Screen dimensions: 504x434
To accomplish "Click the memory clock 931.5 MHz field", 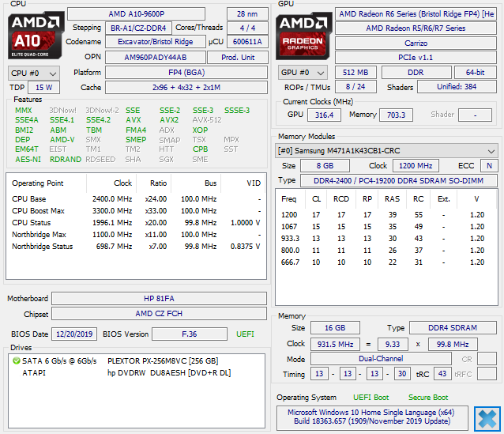I will click(x=335, y=344).
